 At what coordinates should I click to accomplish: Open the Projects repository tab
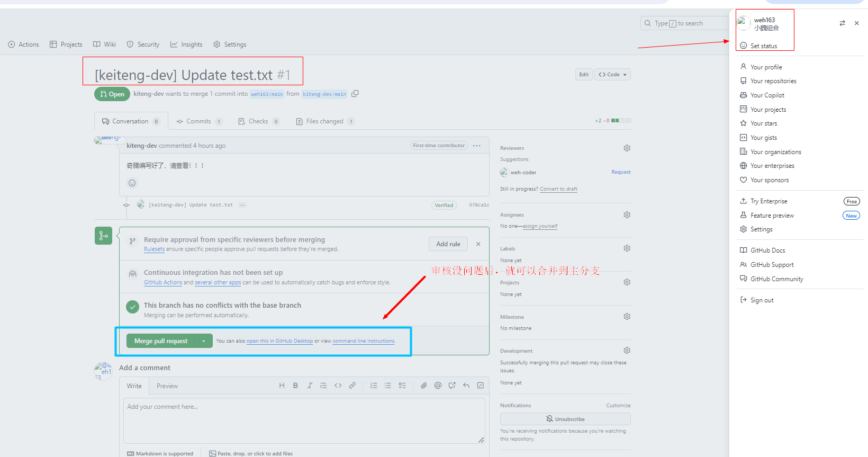[x=66, y=44]
